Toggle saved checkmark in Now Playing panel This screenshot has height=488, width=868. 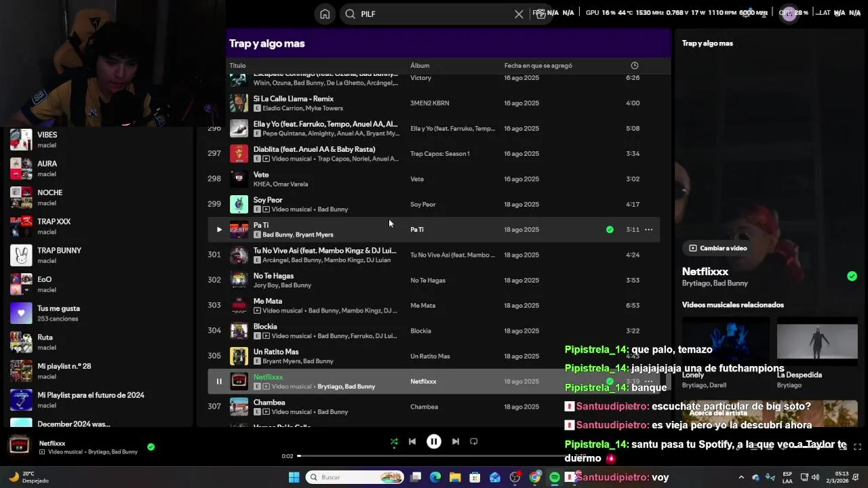point(852,276)
